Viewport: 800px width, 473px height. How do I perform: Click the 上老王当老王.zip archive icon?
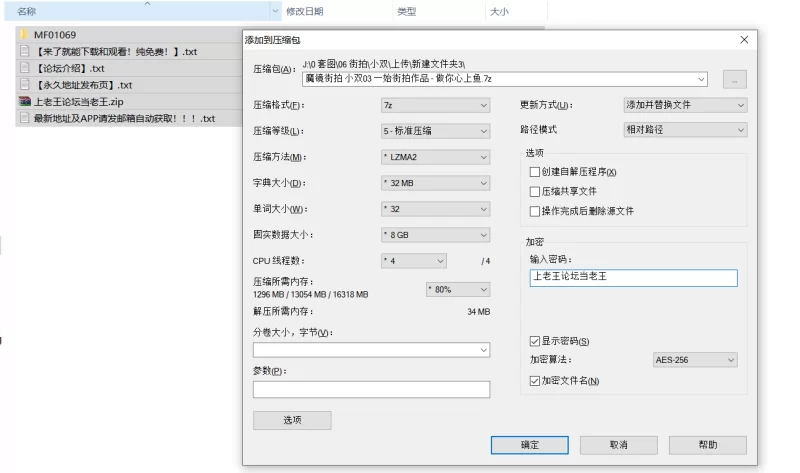click(25, 102)
